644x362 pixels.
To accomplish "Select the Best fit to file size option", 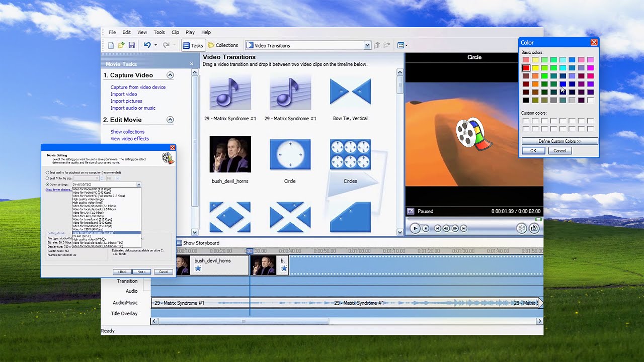I will pos(47,178).
